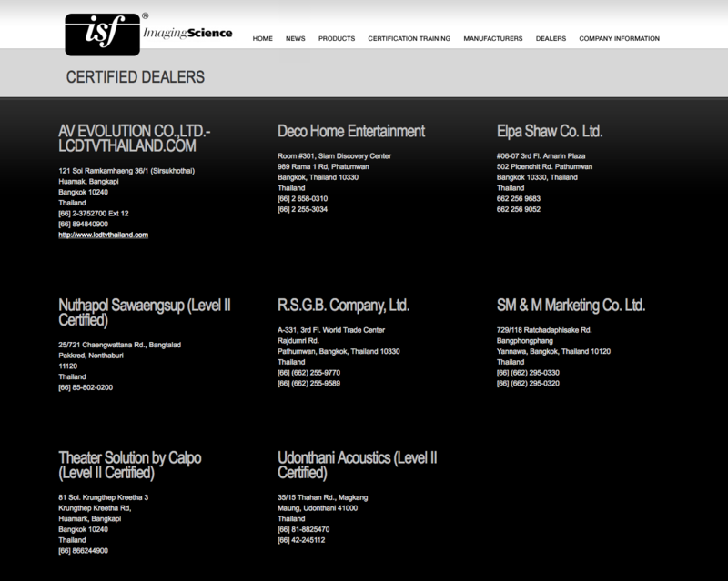Select phone number 662 256 9683
The height and width of the screenshot is (581, 728).
519,198
